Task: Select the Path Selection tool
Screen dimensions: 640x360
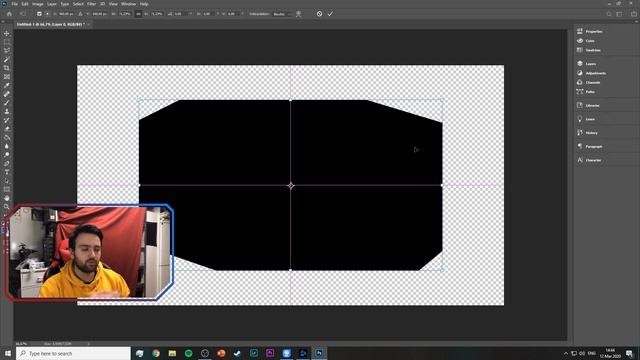Action: [7, 181]
